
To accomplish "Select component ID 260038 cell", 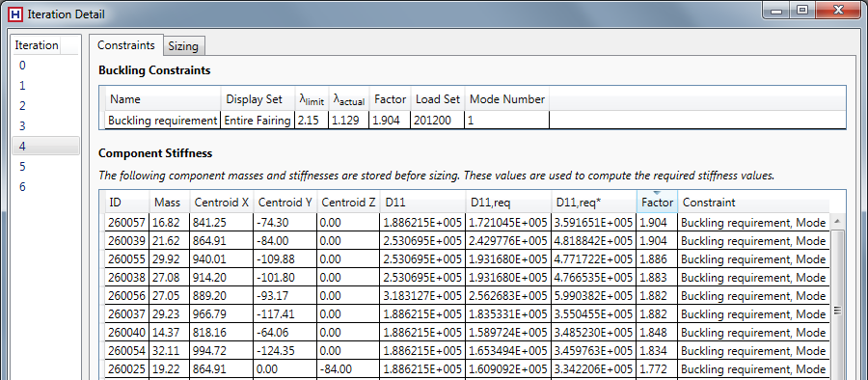I will coord(127,278).
